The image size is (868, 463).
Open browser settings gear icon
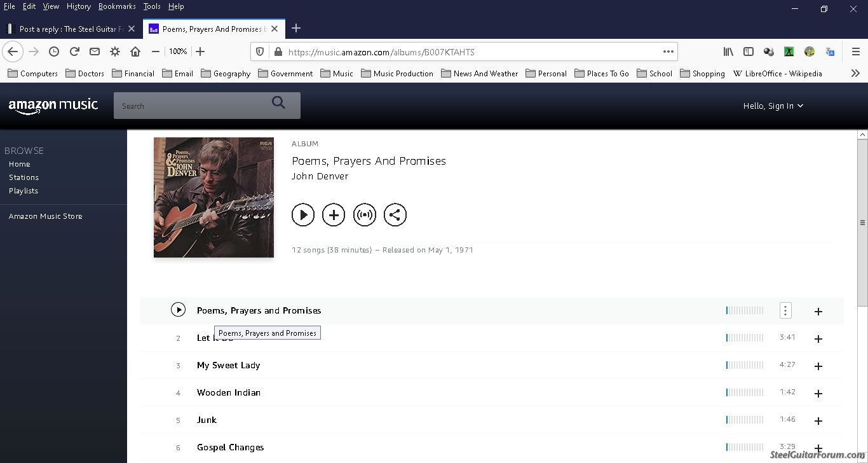coord(115,52)
